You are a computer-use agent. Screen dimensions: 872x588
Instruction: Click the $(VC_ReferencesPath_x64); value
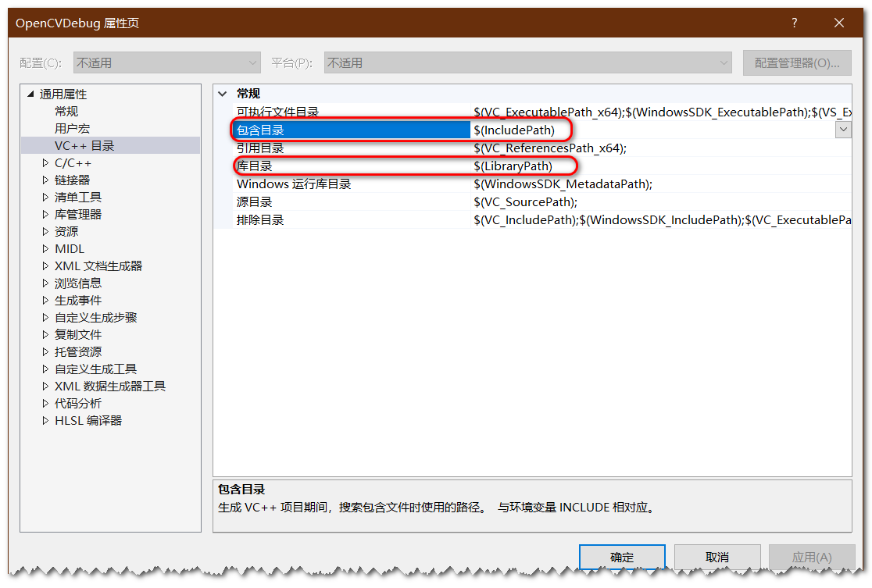click(x=550, y=148)
